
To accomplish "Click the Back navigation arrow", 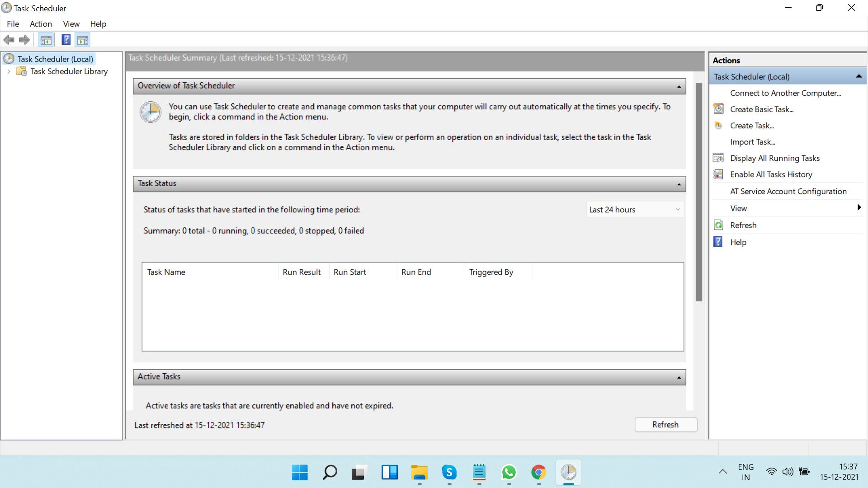I will pos(9,40).
